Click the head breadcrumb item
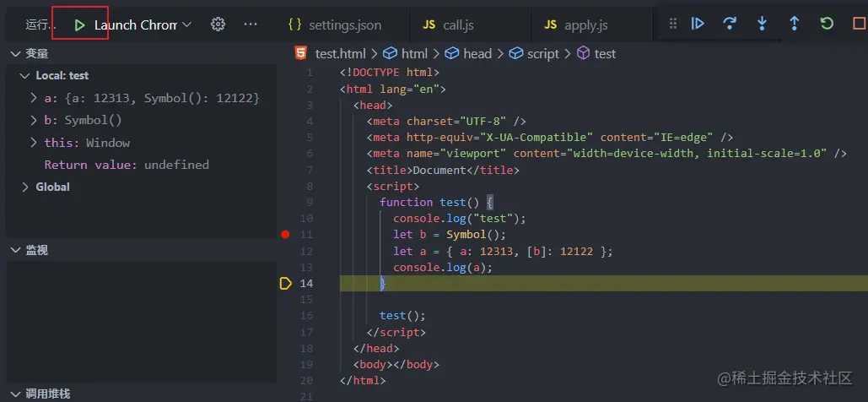The image size is (868, 402). (x=469, y=54)
